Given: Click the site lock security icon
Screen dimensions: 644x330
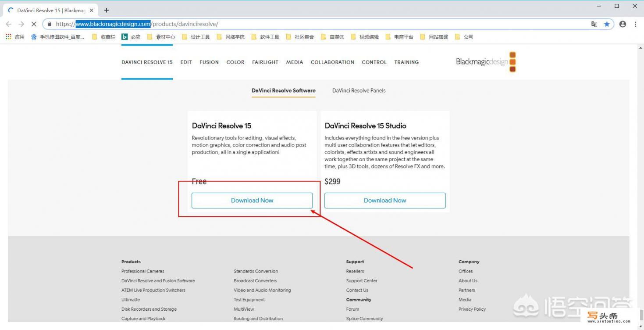Looking at the screenshot, I should [x=50, y=24].
